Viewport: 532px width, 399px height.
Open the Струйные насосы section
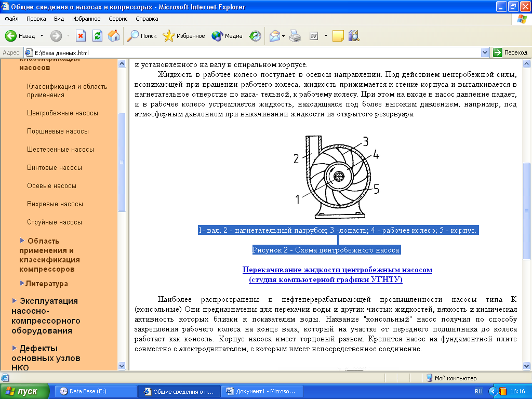click(x=54, y=222)
